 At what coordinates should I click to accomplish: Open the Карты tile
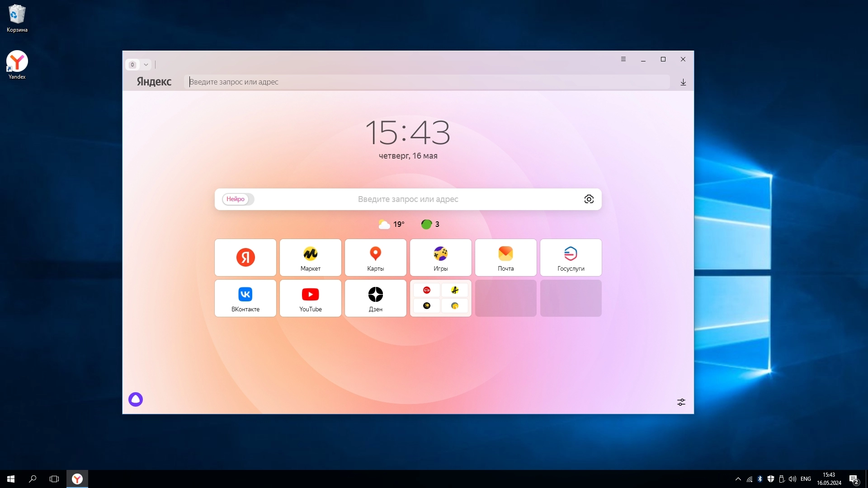click(376, 258)
